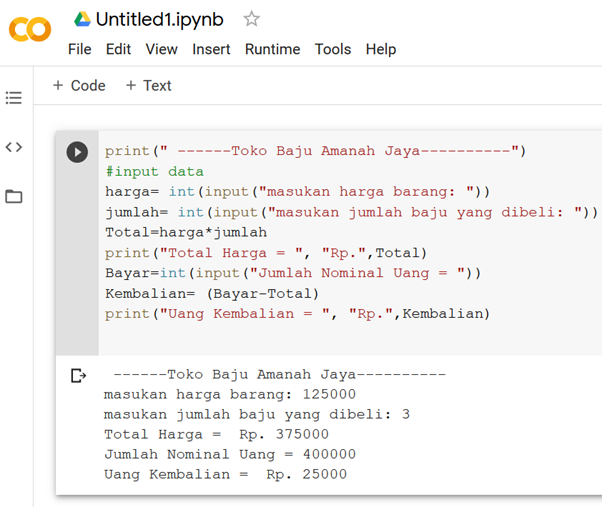Open the View menu
Viewport: 602px width, 507px height.
161,49
